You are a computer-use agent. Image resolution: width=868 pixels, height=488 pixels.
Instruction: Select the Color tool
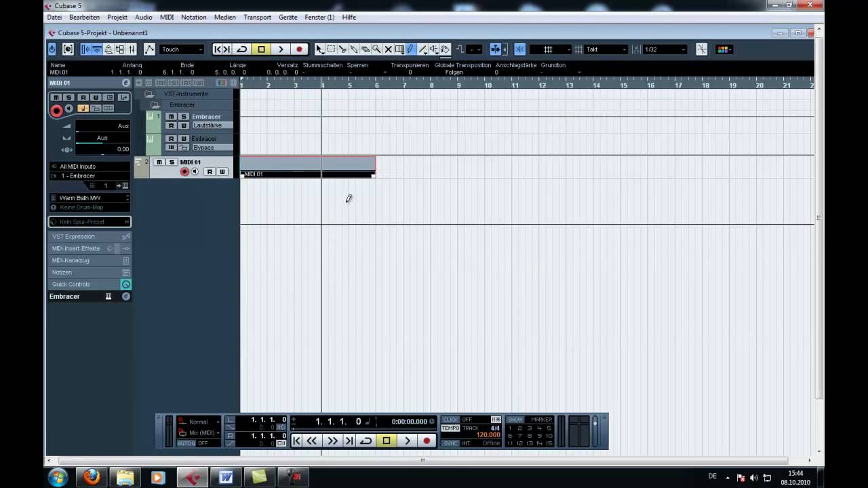coord(446,49)
